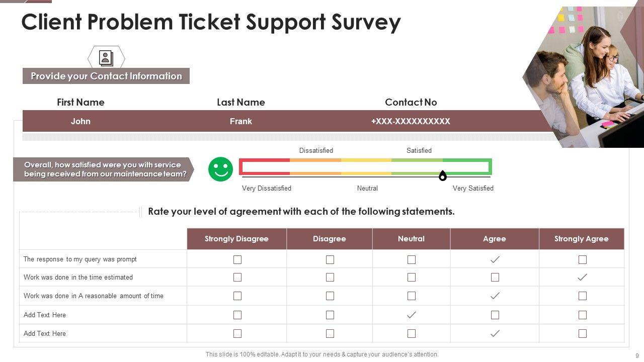Click the overall satisfaction question label
The image size is (644, 362).
tap(103, 169)
